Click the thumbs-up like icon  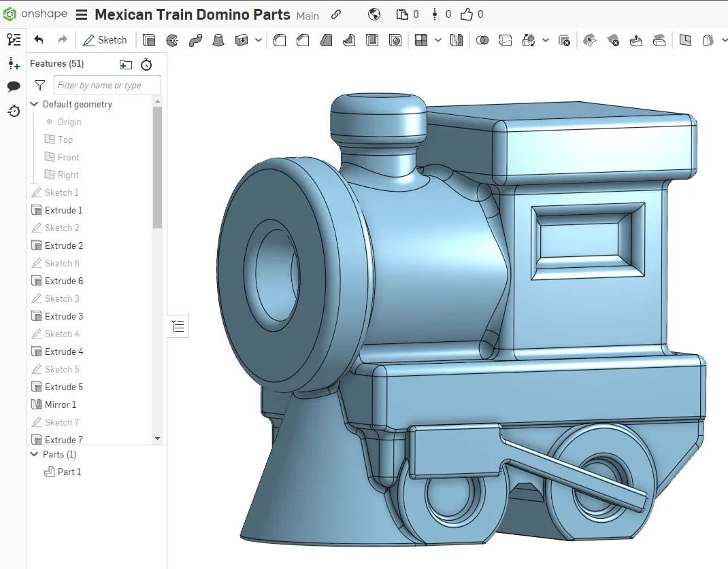[466, 14]
